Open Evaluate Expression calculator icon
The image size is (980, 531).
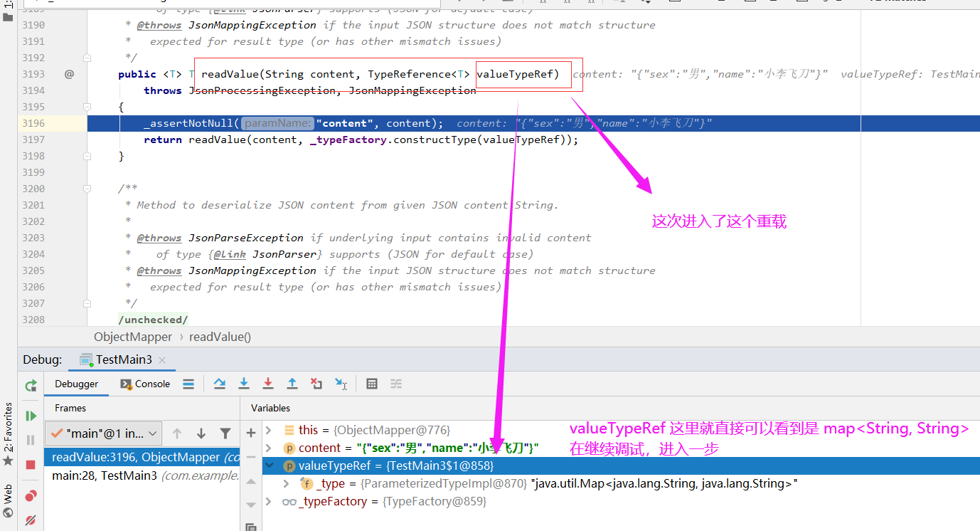[x=371, y=384]
